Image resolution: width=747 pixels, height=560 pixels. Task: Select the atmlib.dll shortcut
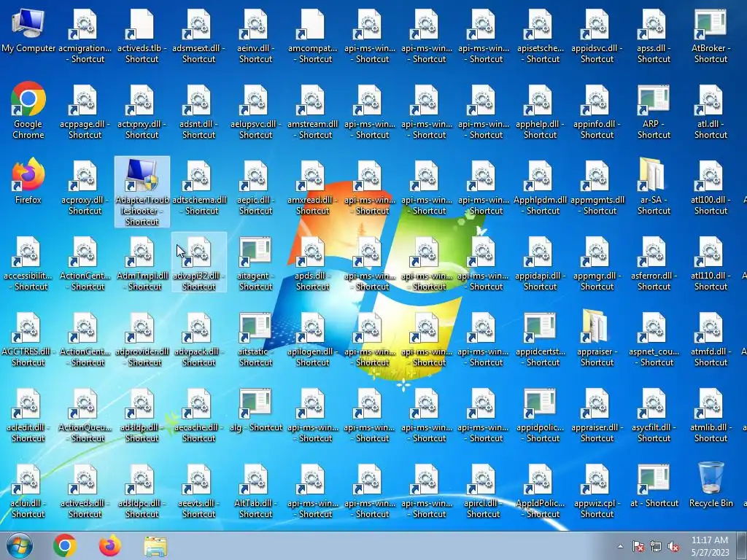[x=711, y=414]
